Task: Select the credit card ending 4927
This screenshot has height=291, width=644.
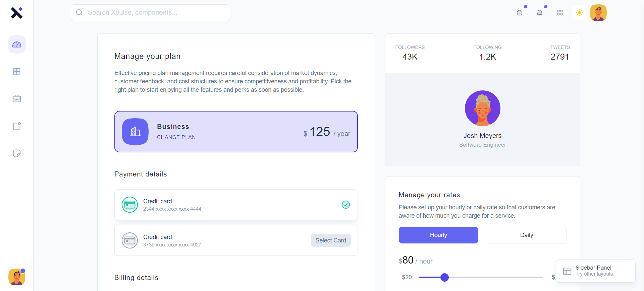Action: 330,240
